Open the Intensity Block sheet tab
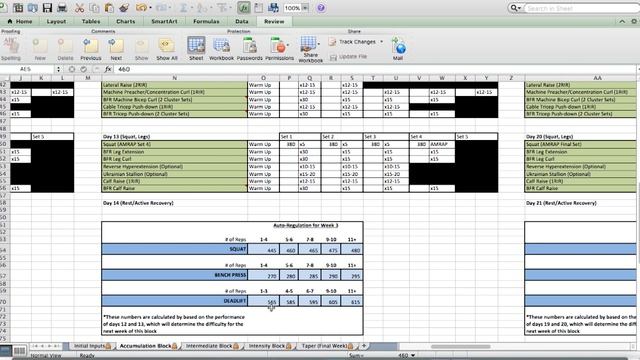640x360 pixels. pyautogui.click(x=270, y=346)
